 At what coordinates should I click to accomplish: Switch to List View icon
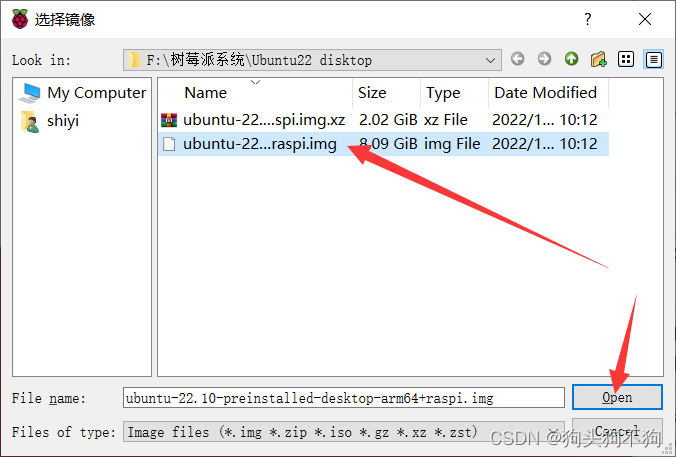(x=626, y=59)
